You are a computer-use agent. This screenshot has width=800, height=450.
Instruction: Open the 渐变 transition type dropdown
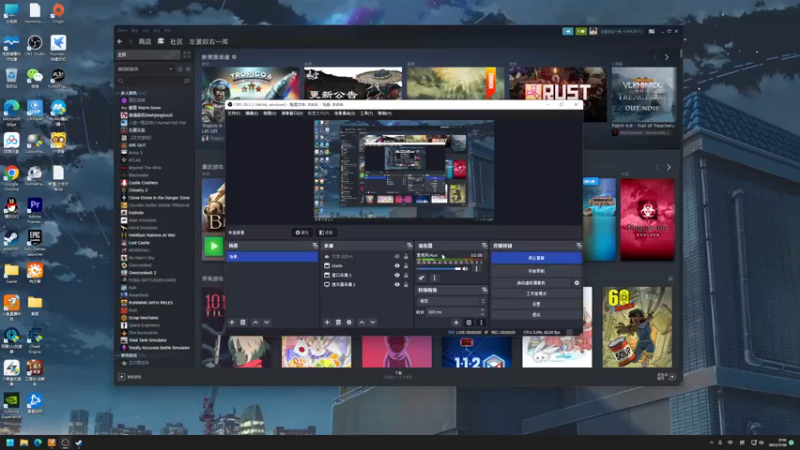point(451,301)
